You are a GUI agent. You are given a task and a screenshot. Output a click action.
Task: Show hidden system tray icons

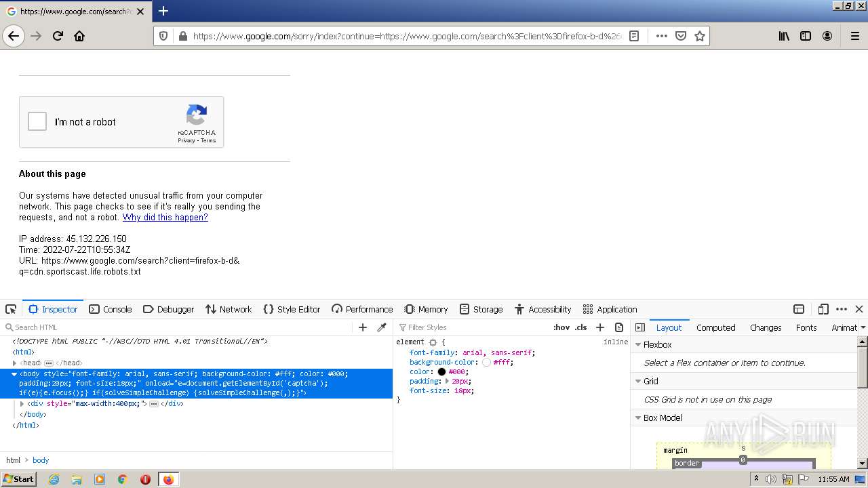756,479
